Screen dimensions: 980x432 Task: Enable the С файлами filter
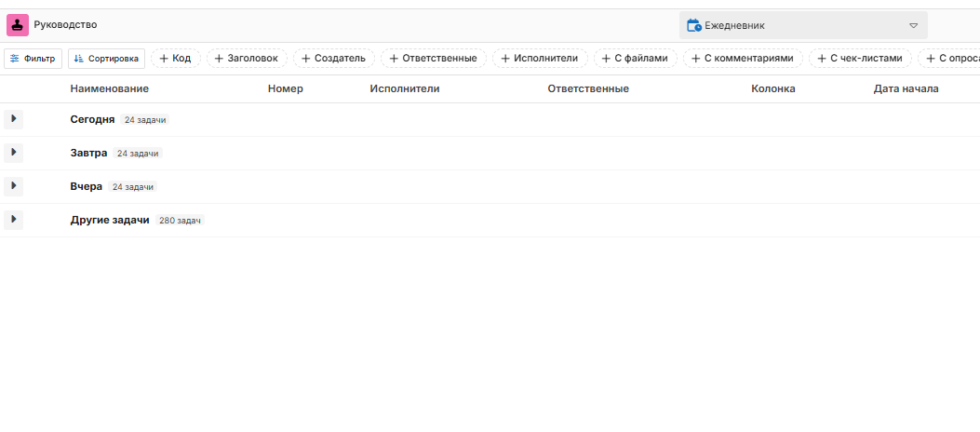click(635, 59)
